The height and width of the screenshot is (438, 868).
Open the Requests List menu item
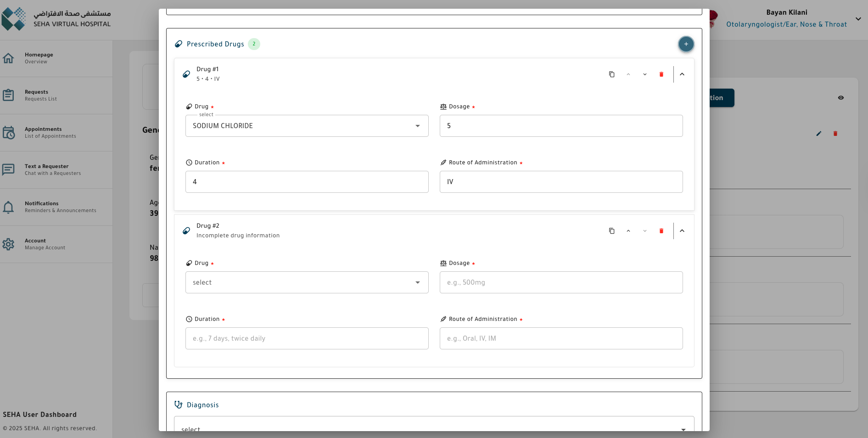(41, 95)
